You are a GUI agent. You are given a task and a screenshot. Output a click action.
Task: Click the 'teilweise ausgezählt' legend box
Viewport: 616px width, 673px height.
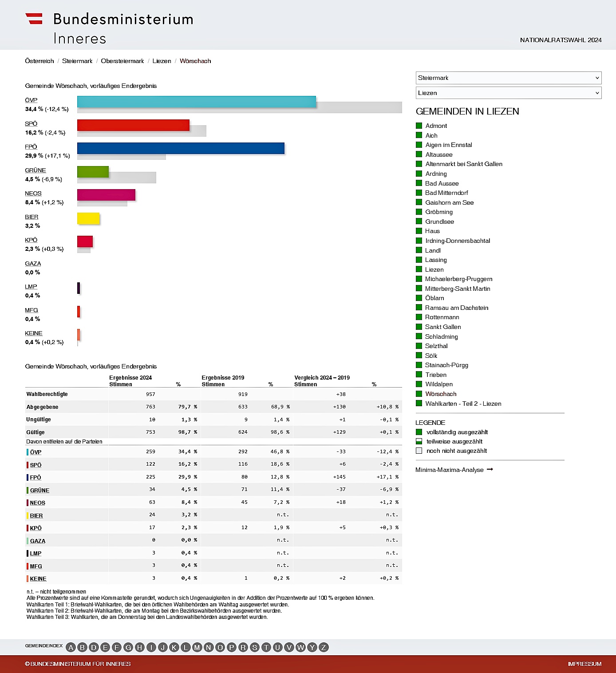(x=419, y=441)
